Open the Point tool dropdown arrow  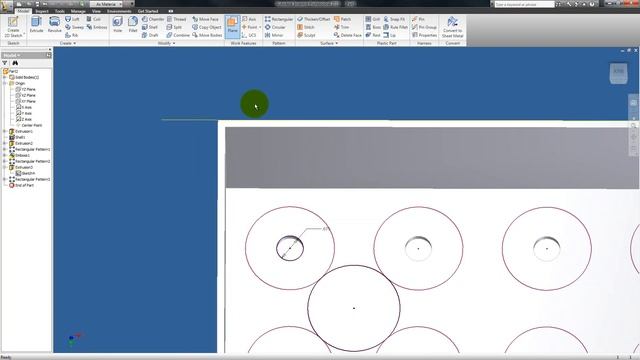[260, 27]
